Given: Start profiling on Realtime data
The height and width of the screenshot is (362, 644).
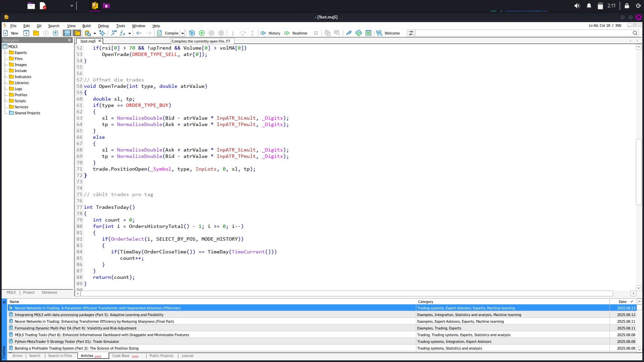Looking at the screenshot, I should [296, 33].
